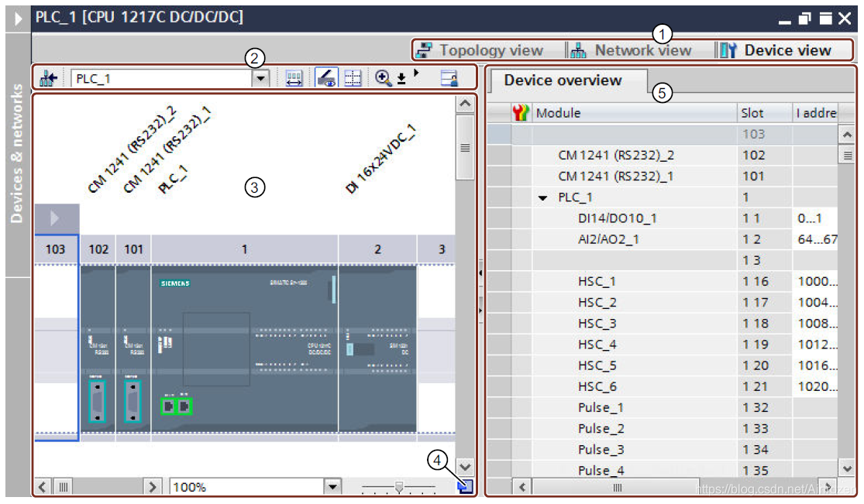The image size is (864, 504).
Task: Click the show module labels icon
Action: tap(294, 79)
